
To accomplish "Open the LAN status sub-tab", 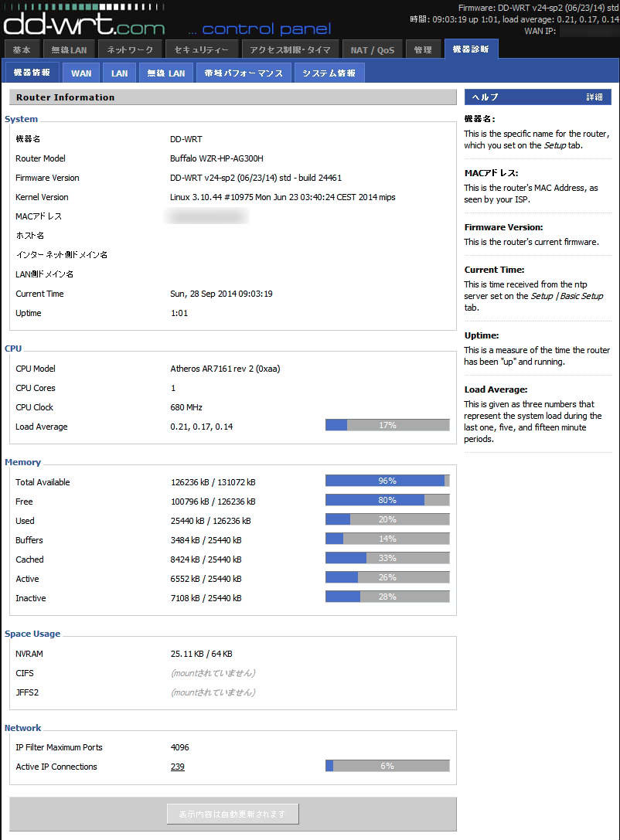I will [120, 73].
